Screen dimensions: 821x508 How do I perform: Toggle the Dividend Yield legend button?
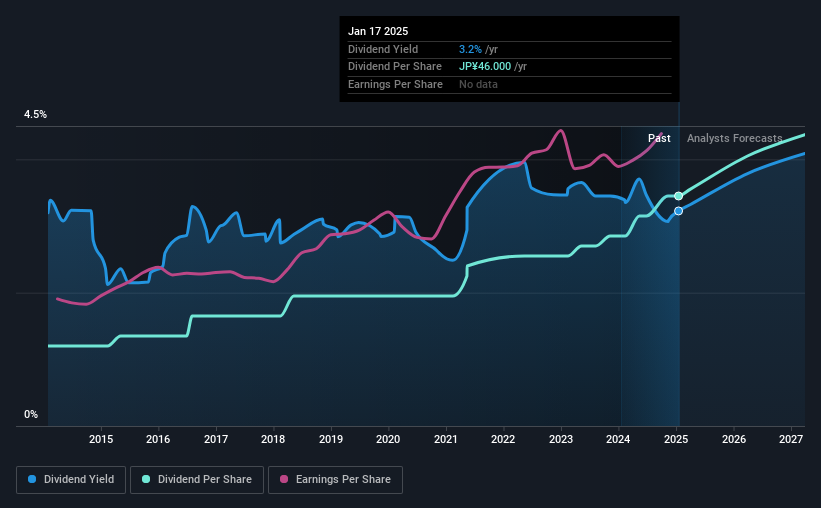(x=71, y=480)
